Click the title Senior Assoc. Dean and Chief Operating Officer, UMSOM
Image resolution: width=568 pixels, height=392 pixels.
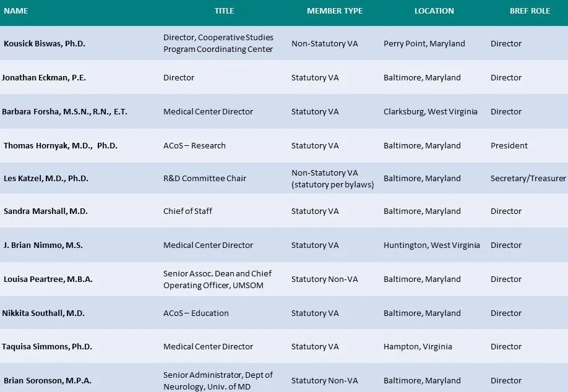pos(217,279)
